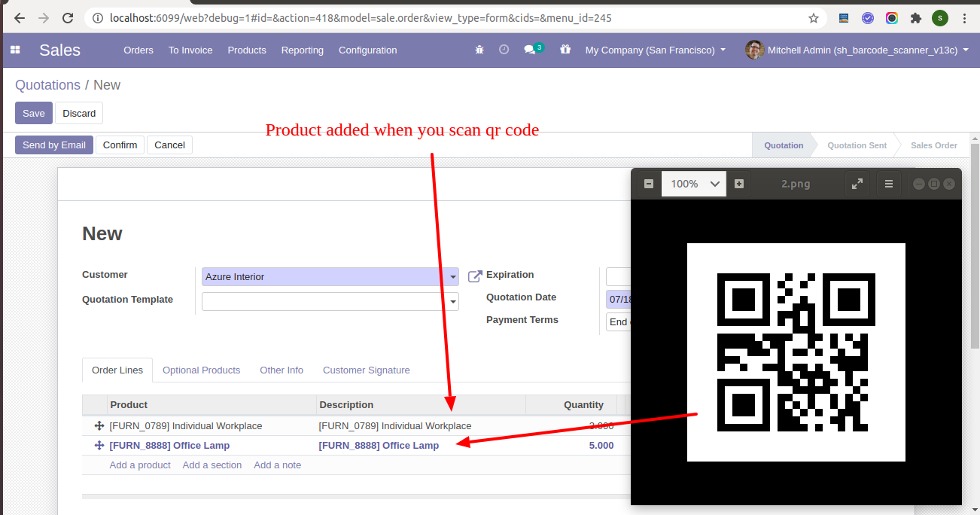Open the Orders menu

point(138,50)
